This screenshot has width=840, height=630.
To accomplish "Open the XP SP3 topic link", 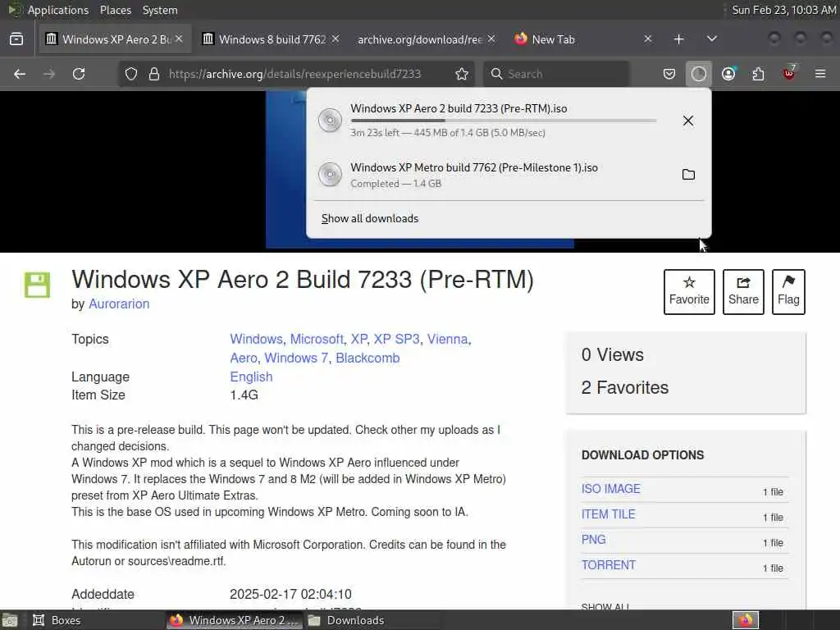I will coord(396,339).
